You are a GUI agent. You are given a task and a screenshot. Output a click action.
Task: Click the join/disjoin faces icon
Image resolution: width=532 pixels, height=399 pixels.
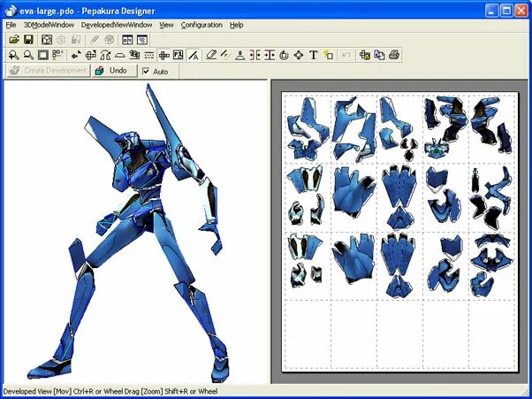point(105,55)
